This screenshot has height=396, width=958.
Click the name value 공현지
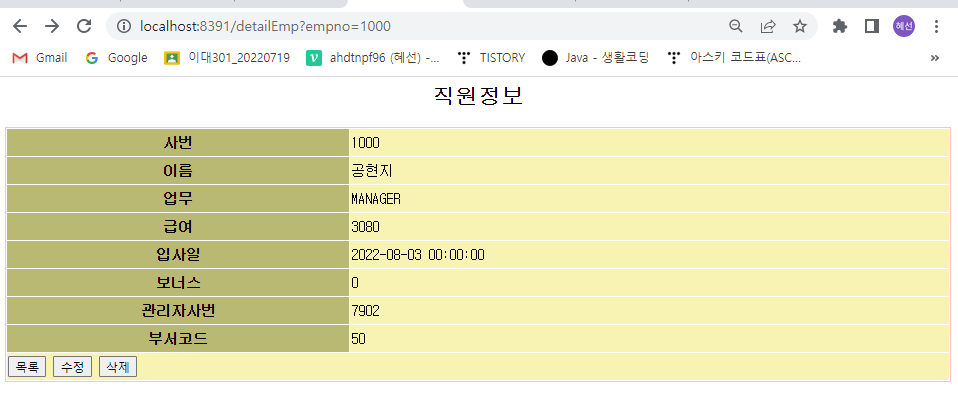click(371, 171)
